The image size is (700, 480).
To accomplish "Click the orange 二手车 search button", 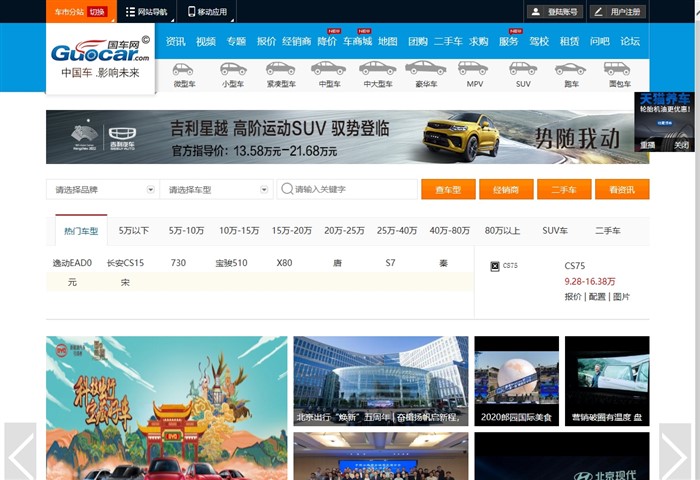I will pos(564,190).
